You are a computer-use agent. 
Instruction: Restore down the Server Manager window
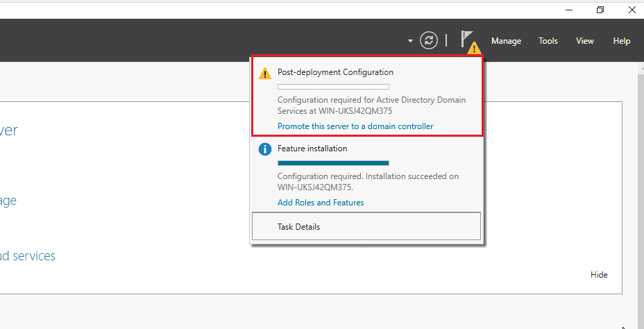point(600,10)
